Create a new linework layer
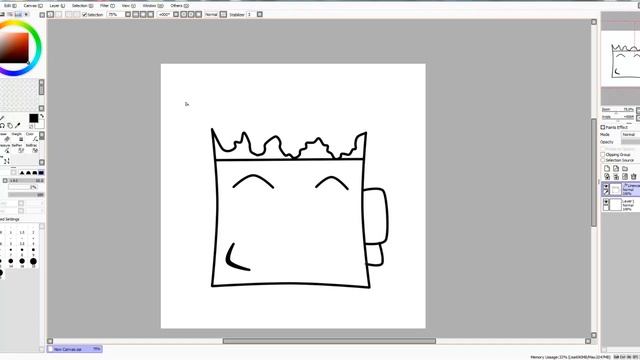640x360 pixels. 616,168
